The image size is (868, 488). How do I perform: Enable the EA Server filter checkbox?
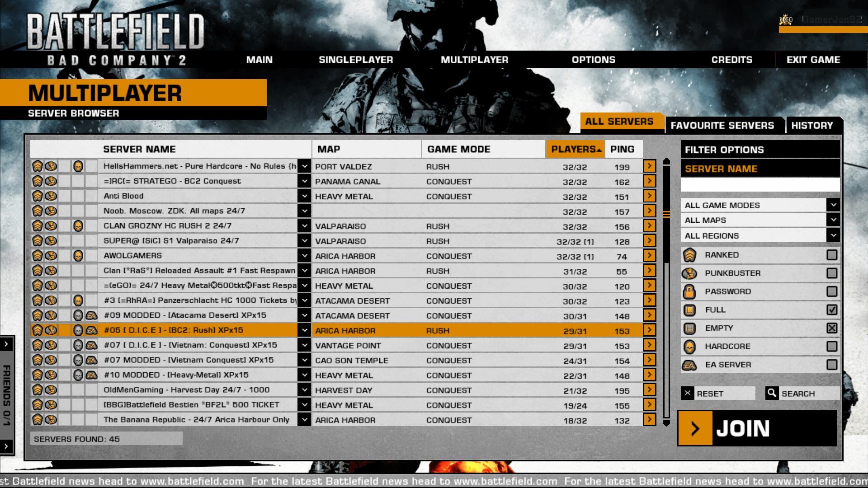pos(832,365)
